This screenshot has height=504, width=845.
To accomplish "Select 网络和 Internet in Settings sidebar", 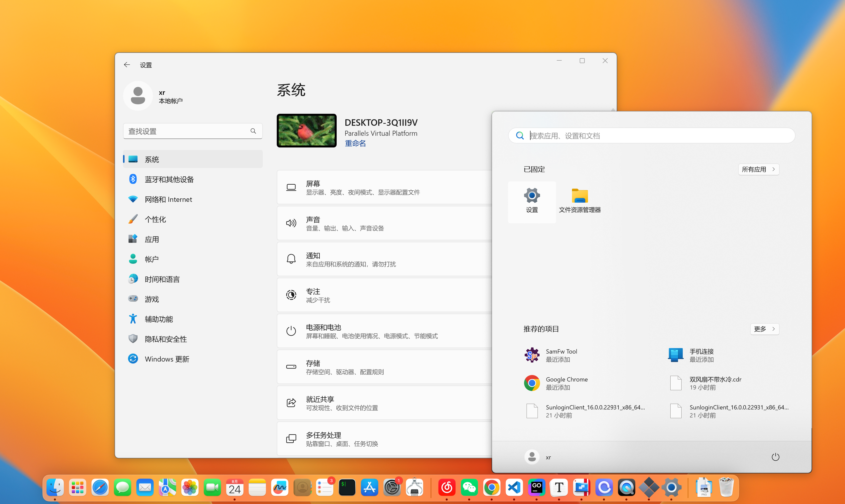I will pyautogui.click(x=193, y=199).
